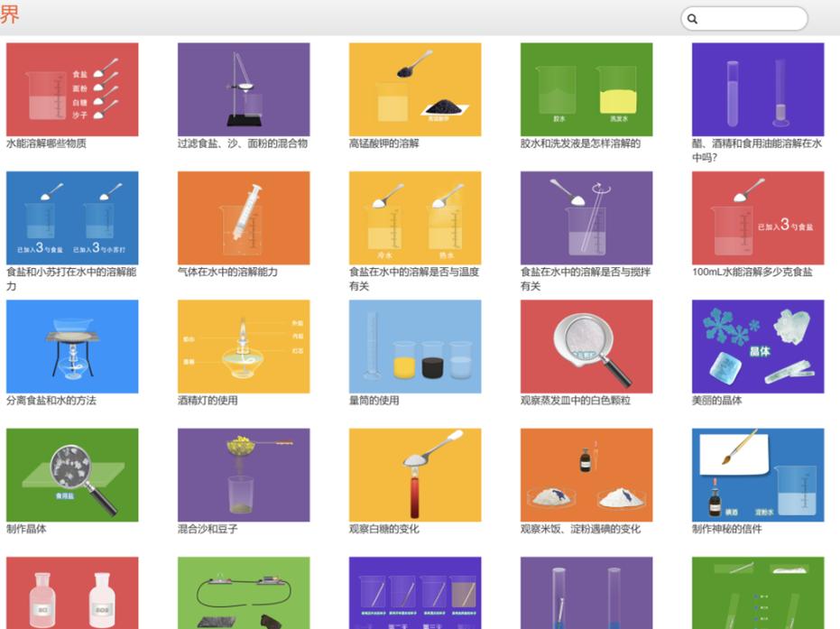
Task: Click the 量筒的使用 measuring cylinder image
Action: (415, 347)
